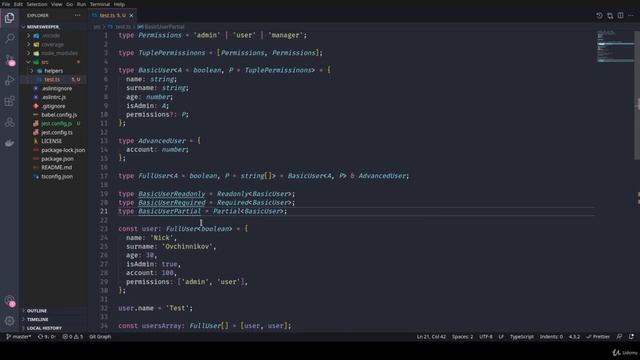Click the editor vertical scrollbar

click(x=637, y=96)
